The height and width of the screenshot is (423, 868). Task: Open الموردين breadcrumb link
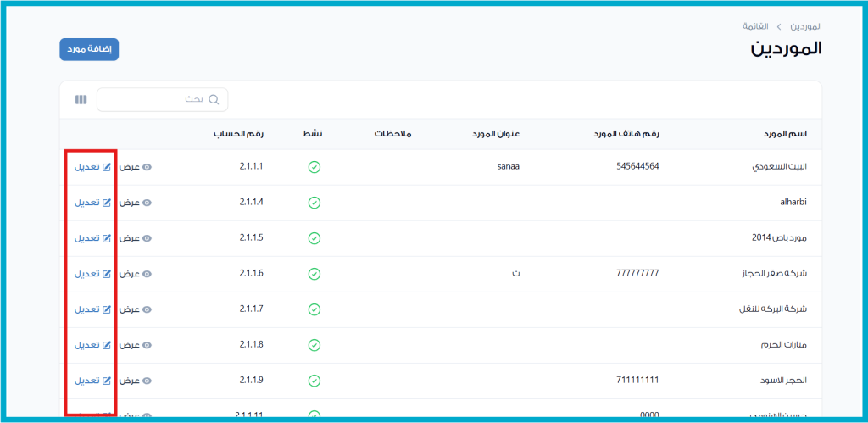tap(805, 26)
